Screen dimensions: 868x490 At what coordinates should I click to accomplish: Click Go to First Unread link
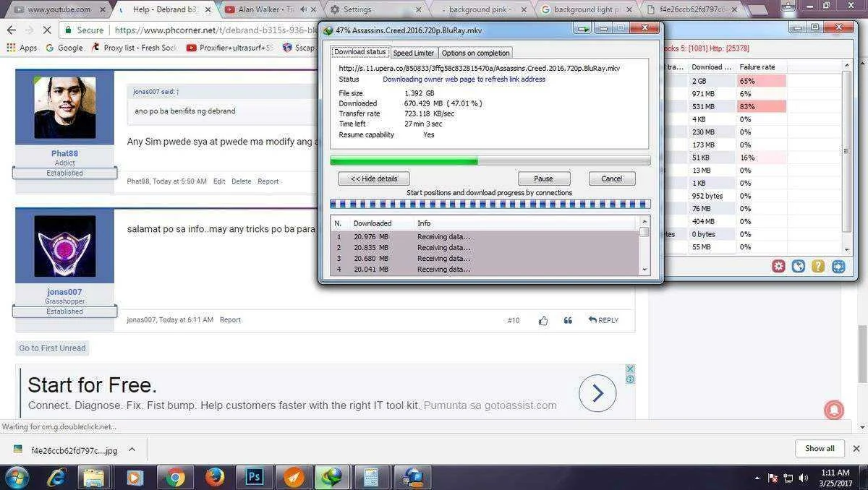[52, 348]
